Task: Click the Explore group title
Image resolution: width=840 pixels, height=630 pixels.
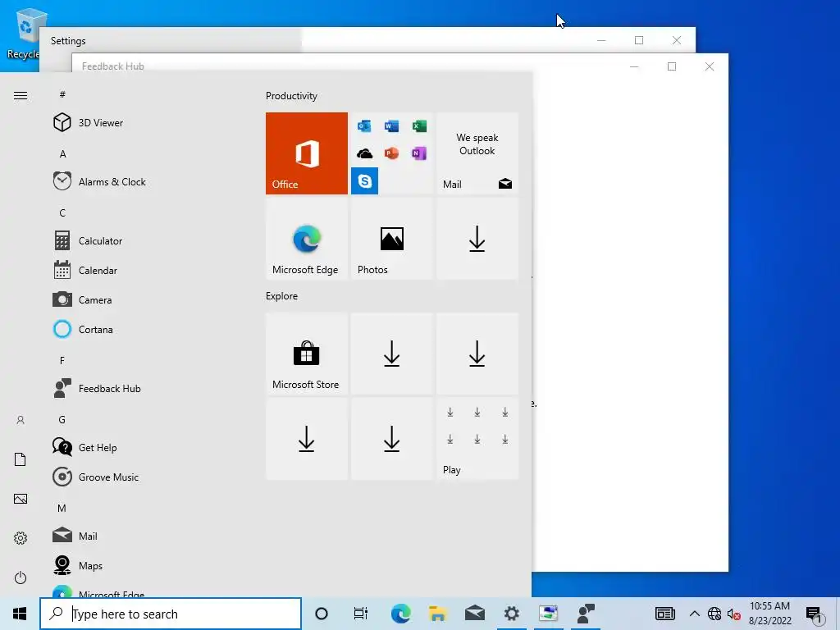Action: [x=282, y=295]
